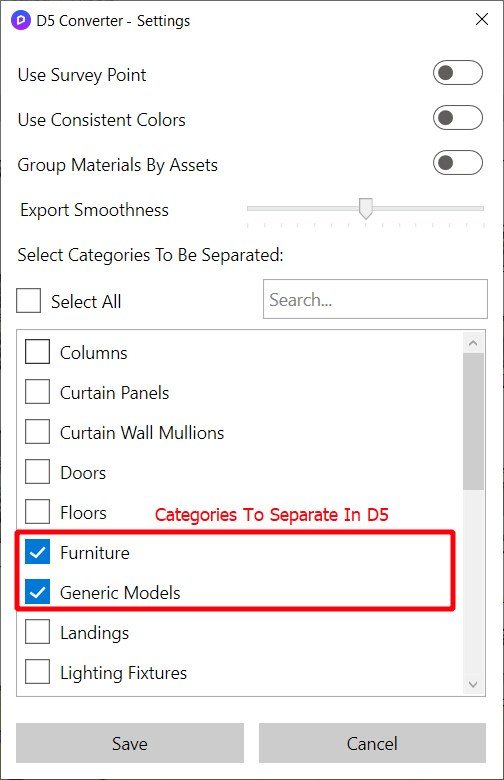
Task: Tick the Landings checkbox
Action: coord(37,632)
